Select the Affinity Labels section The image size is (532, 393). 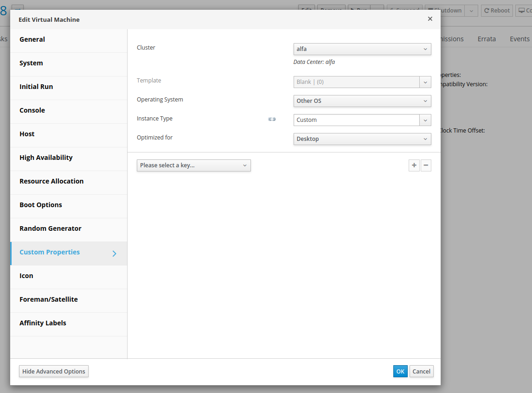click(x=43, y=323)
